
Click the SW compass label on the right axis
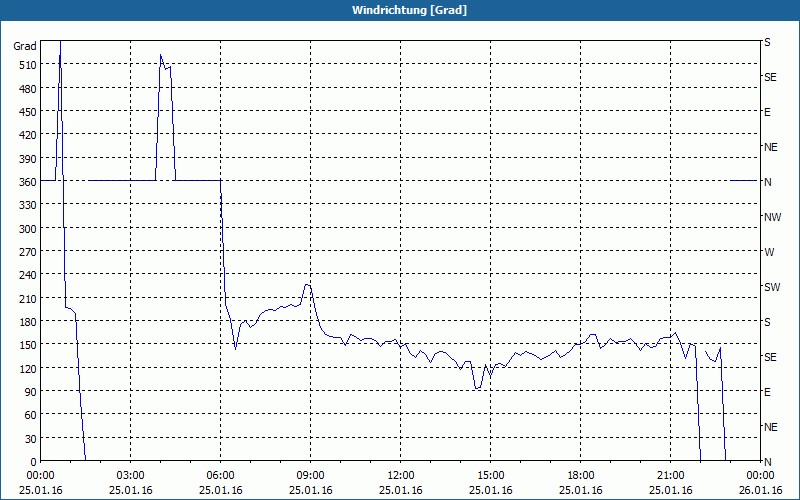click(772, 287)
